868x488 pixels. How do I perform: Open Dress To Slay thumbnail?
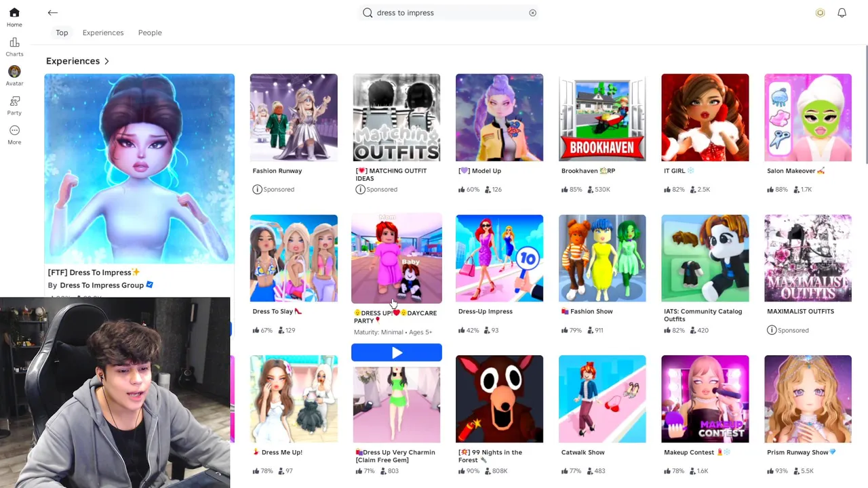point(294,258)
